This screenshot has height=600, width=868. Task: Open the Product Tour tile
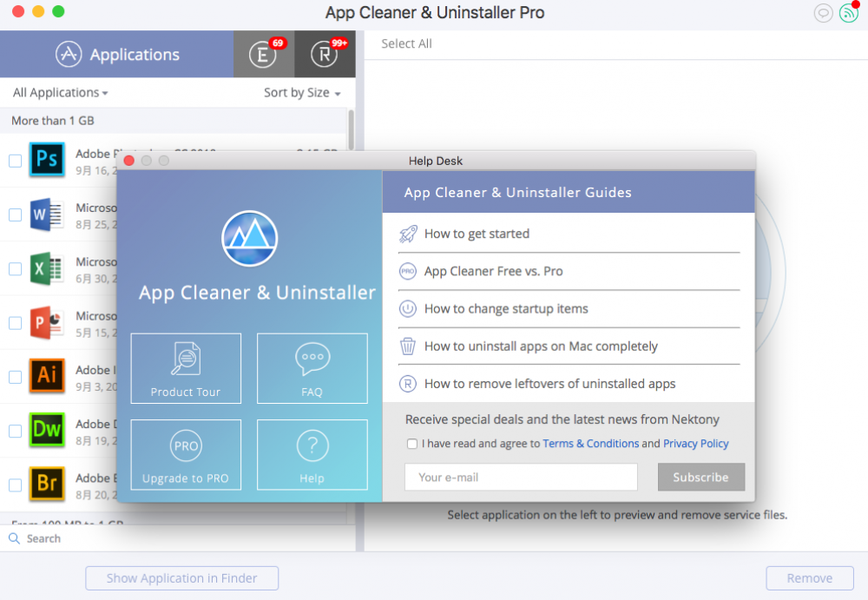tap(186, 368)
